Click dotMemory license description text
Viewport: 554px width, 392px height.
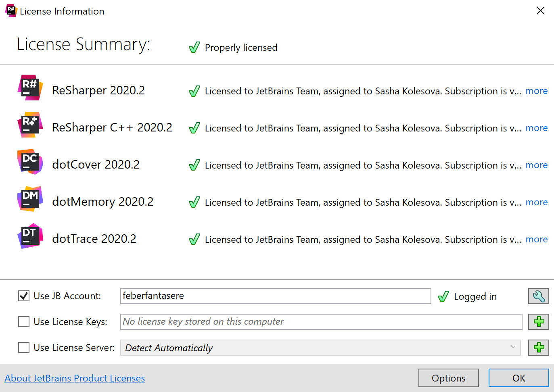[363, 202]
